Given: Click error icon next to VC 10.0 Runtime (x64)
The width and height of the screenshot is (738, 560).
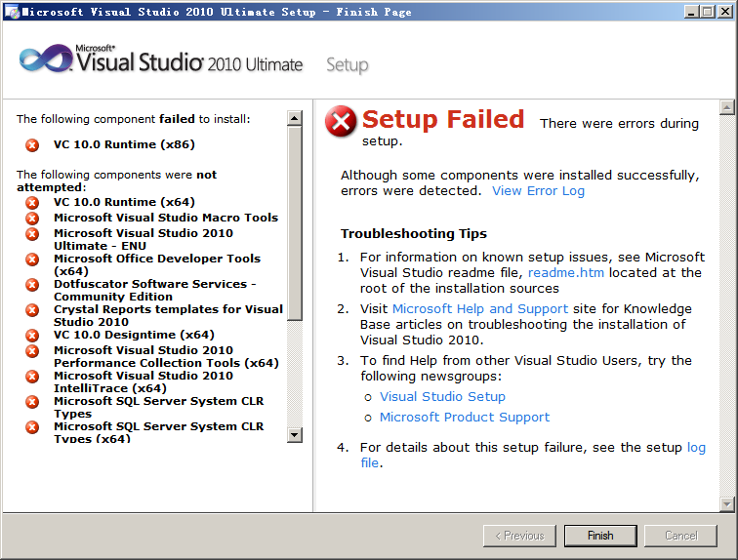Looking at the screenshot, I should click(32, 203).
